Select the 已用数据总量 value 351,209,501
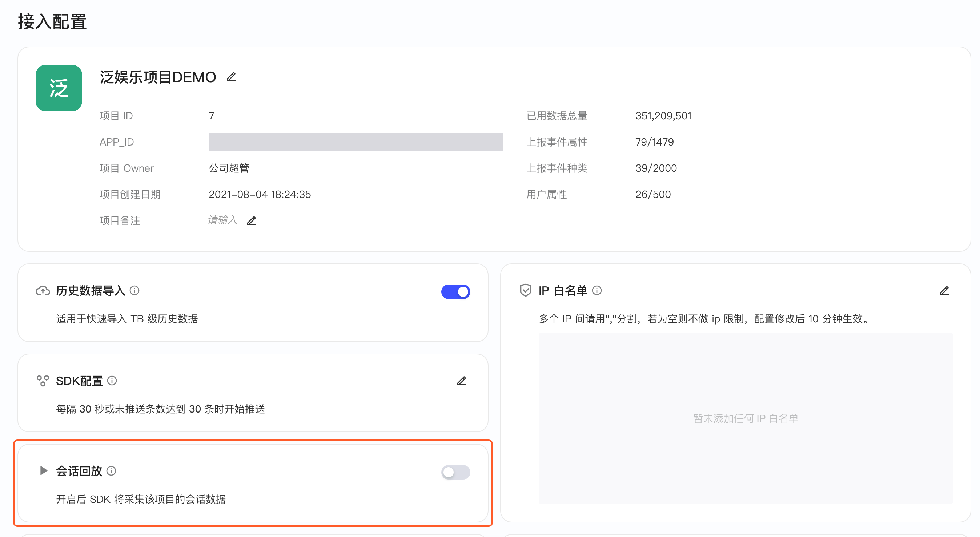The width and height of the screenshot is (980, 537). [663, 116]
